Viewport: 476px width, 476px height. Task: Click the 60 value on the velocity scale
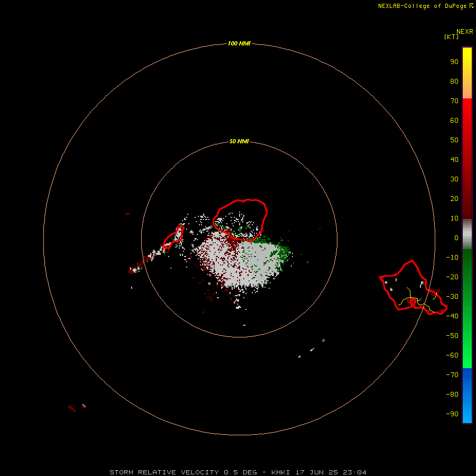click(x=454, y=120)
